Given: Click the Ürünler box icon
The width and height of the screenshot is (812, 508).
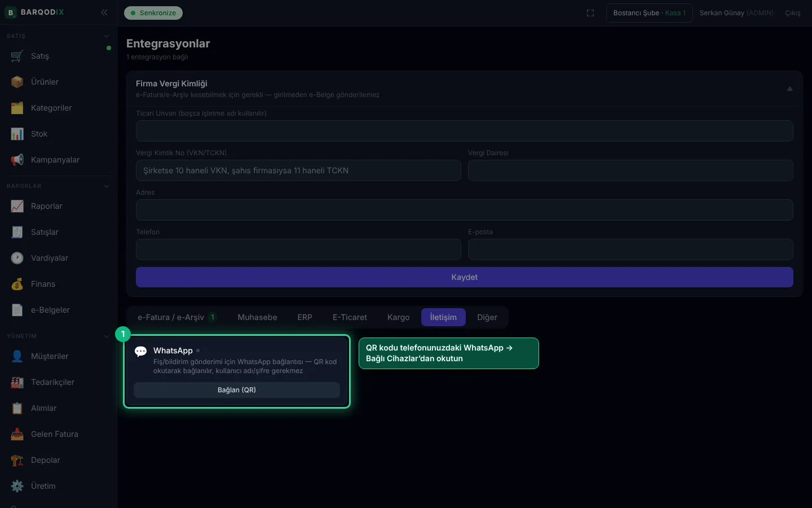Looking at the screenshot, I should [x=17, y=82].
